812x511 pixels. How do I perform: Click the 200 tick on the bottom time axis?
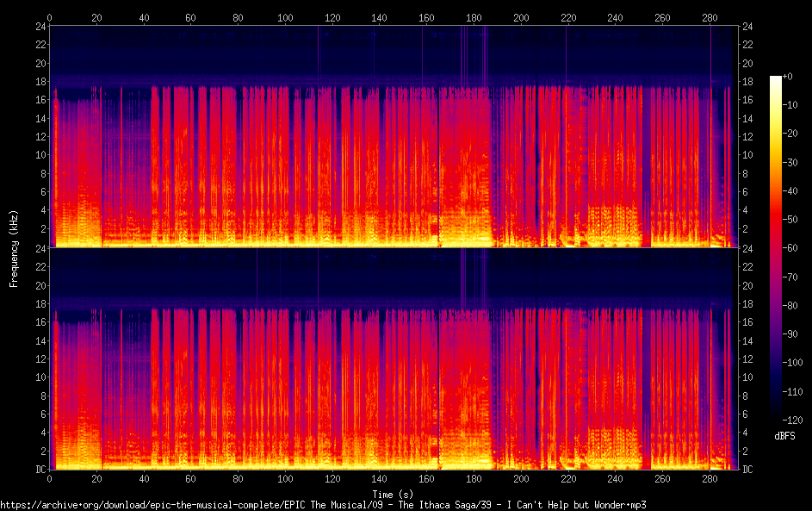[x=521, y=480]
